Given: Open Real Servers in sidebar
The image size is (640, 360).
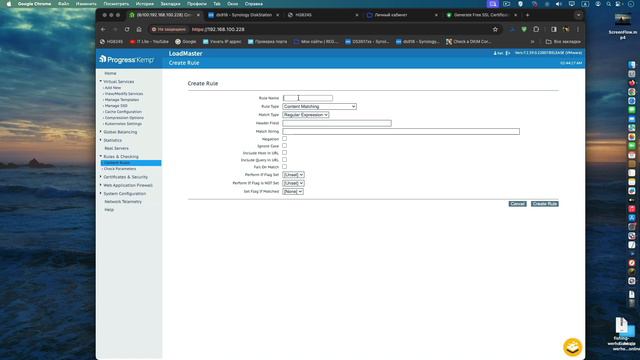Looking at the screenshot, I should [116, 149].
